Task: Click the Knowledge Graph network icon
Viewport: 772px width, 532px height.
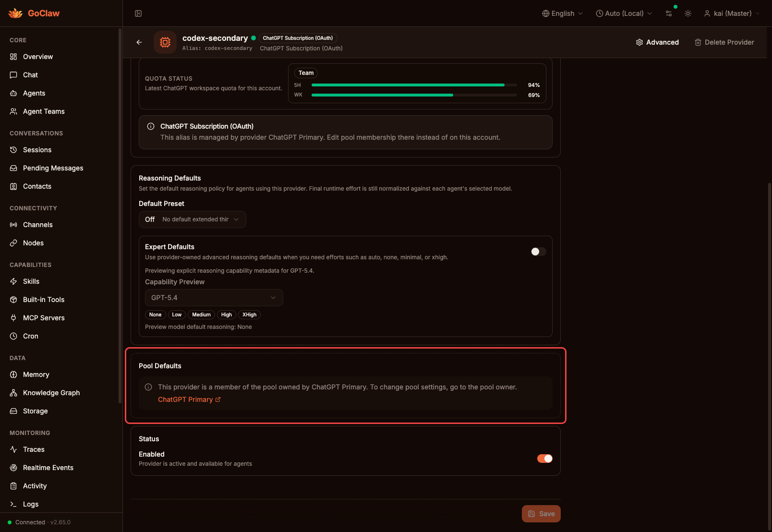Action: point(13,393)
